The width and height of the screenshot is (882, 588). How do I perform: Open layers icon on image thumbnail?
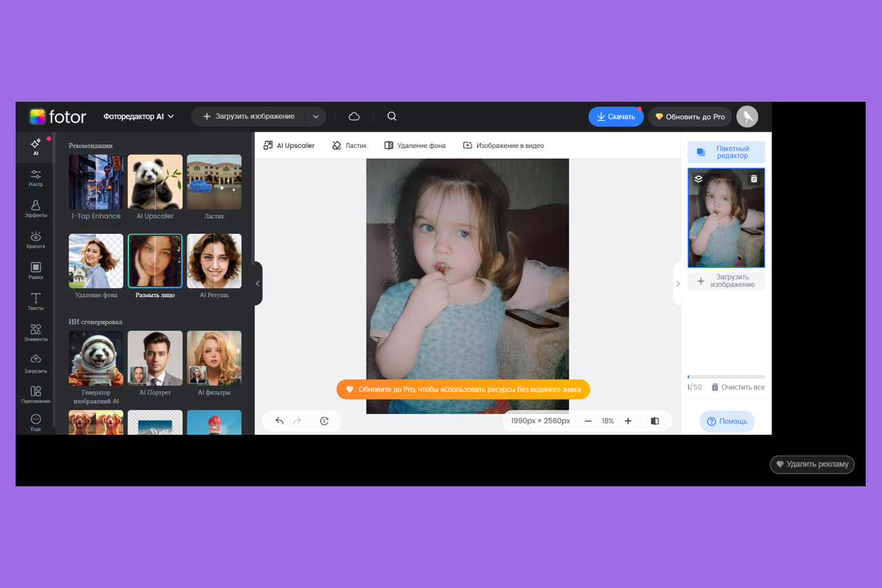point(699,179)
